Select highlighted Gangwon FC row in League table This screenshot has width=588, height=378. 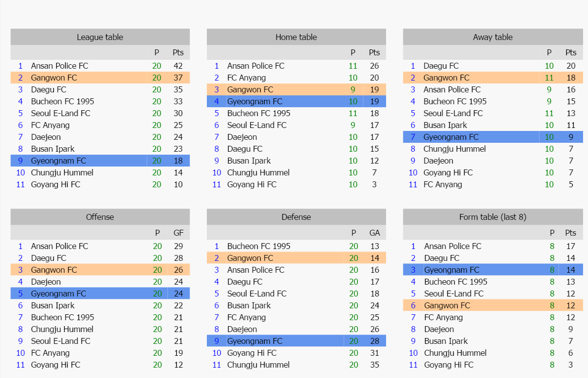coord(100,78)
